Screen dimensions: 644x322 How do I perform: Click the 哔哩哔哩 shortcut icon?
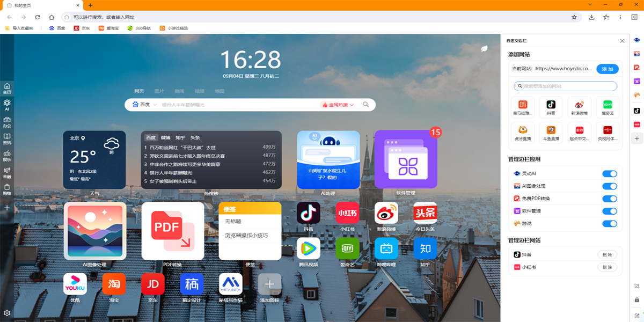(386, 248)
